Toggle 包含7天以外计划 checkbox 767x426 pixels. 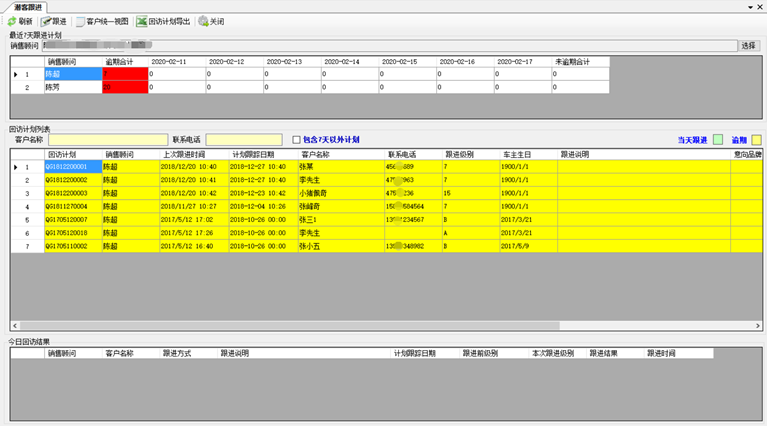click(x=296, y=140)
